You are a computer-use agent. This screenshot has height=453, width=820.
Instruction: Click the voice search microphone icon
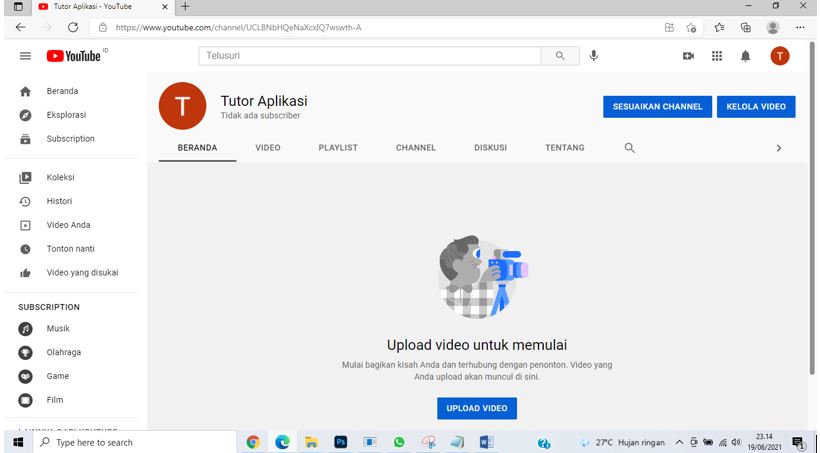coord(594,56)
